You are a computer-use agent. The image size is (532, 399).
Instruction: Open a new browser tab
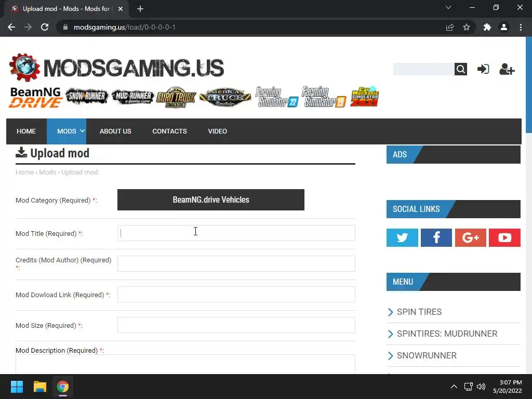140,9
